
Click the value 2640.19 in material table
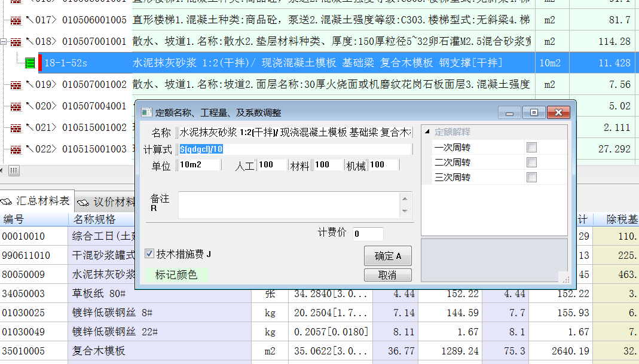point(570,351)
